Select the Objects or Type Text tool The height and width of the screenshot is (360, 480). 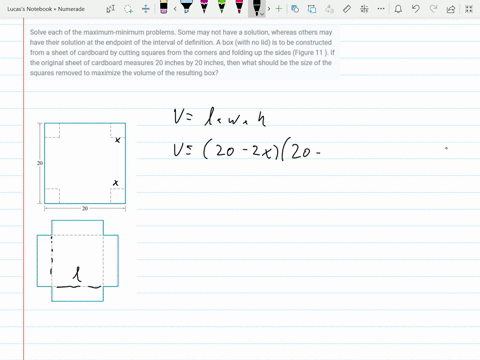point(110,9)
